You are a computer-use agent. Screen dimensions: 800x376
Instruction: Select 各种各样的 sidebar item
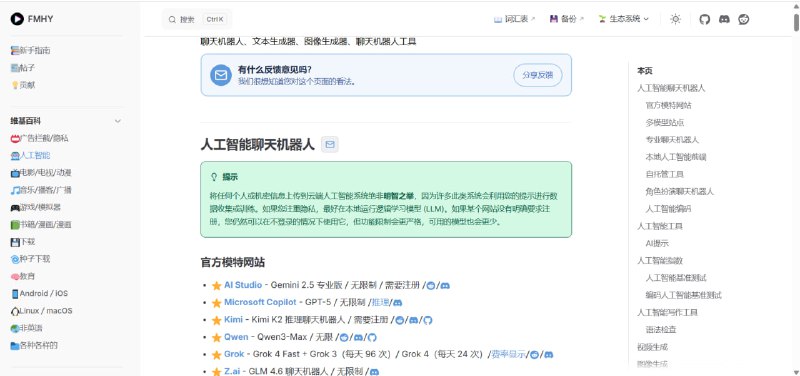pos(34,345)
